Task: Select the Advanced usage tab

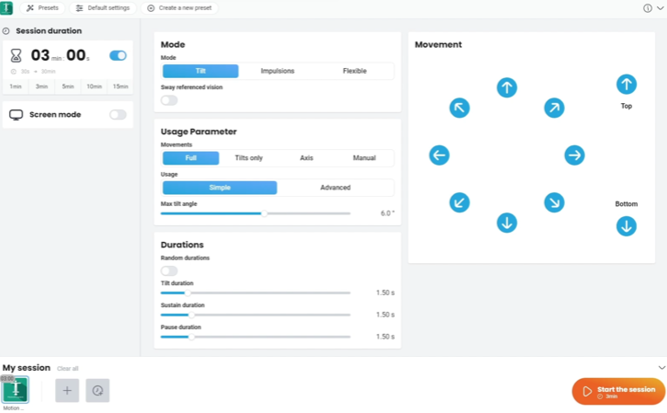Action: [x=335, y=188]
